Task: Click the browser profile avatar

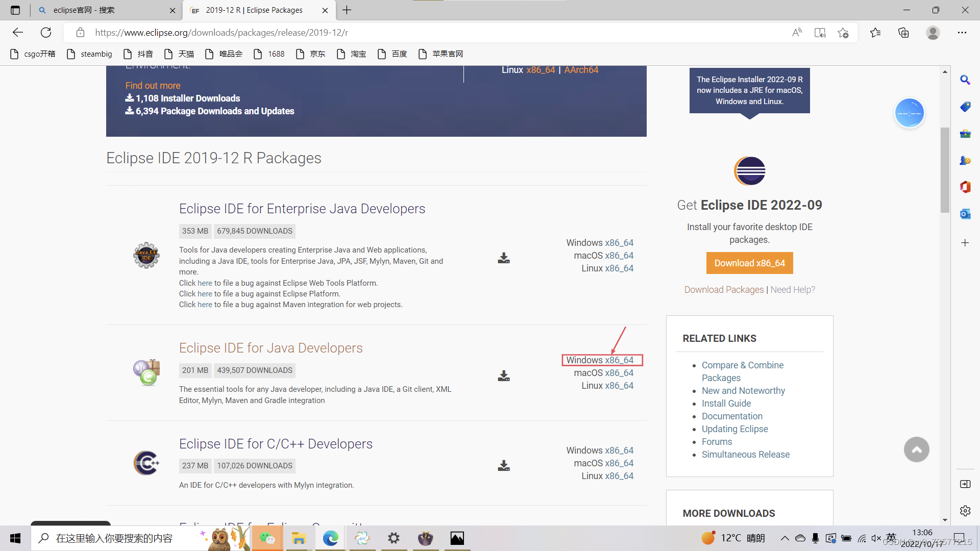Action: pyautogui.click(x=933, y=33)
